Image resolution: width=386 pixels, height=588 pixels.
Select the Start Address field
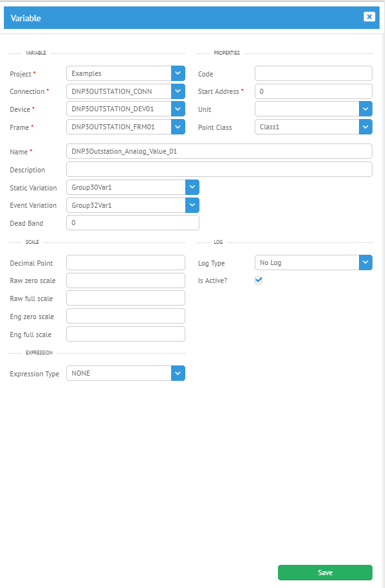pos(313,91)
